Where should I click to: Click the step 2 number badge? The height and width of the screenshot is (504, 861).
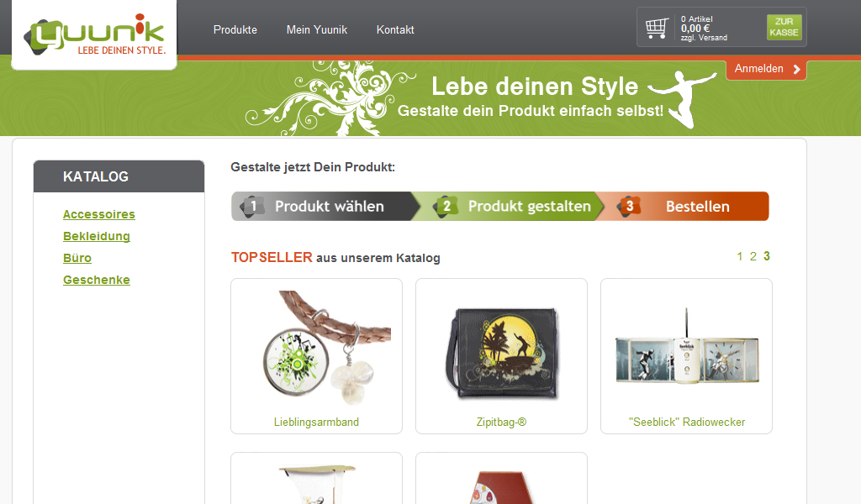pyautogui.click(x=446, y=207)
